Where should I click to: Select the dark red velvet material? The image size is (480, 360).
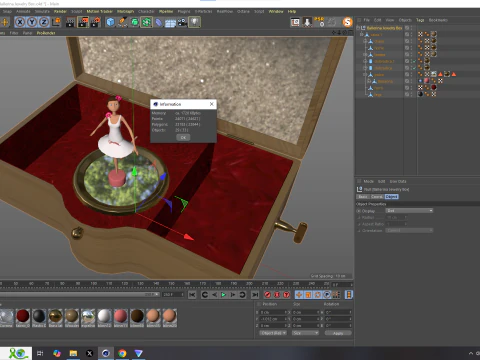[23, 316]
